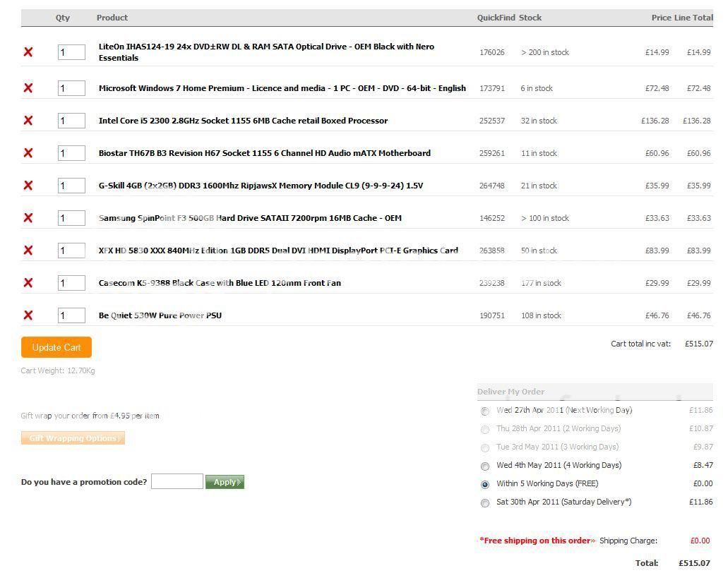Delete G-Skill 4GB memory module row
The width and height of the screenshot is (728, 573).
pyautogui.click(x=28, y=186)
